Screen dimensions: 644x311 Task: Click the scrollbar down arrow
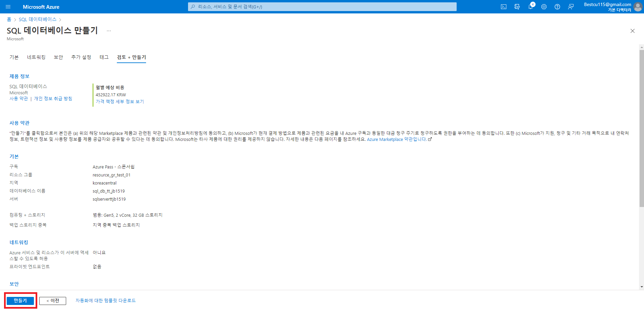pyautogui.click(x=642, y=287)
